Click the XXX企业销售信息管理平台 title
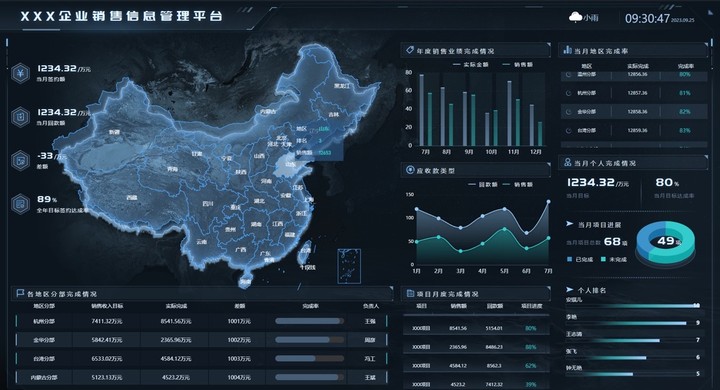 (x=122, y=16)
